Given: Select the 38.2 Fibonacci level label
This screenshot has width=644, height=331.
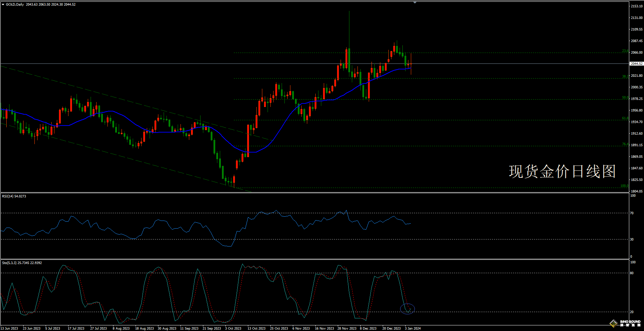Looking at the screenshot, I should 625,76.
